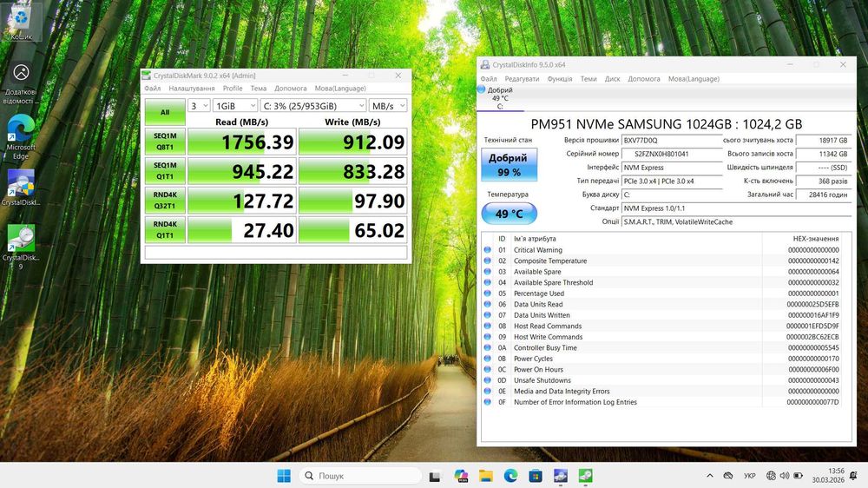Open the test size dropdown 1GiB
Image resolution: width=868 pixels, height=488 pixels.
tap(235, 106)
